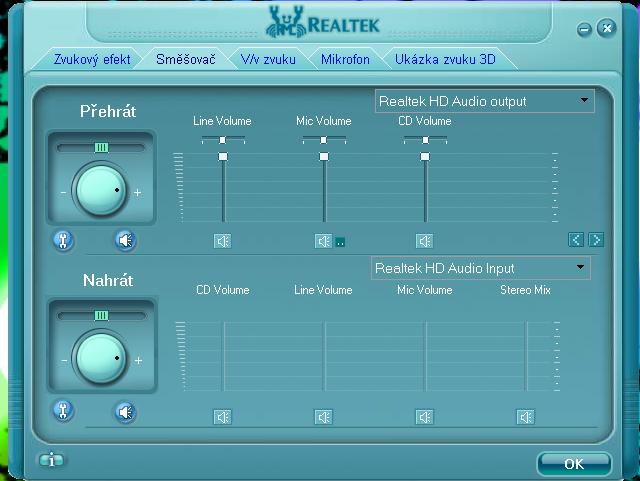The height and width of the screenshot is (481, 640).
Task: Expand the Realtek HD Audio Input dropdown
Action: click(480, 268)
